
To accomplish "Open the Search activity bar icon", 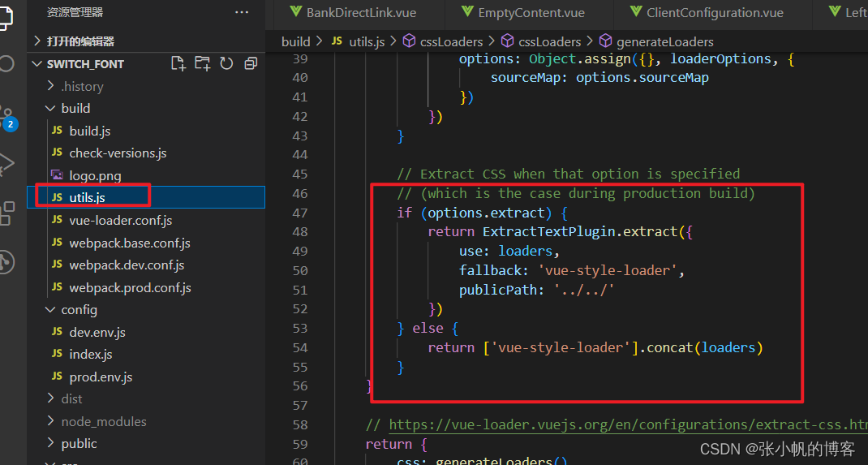I will [6, 63].
